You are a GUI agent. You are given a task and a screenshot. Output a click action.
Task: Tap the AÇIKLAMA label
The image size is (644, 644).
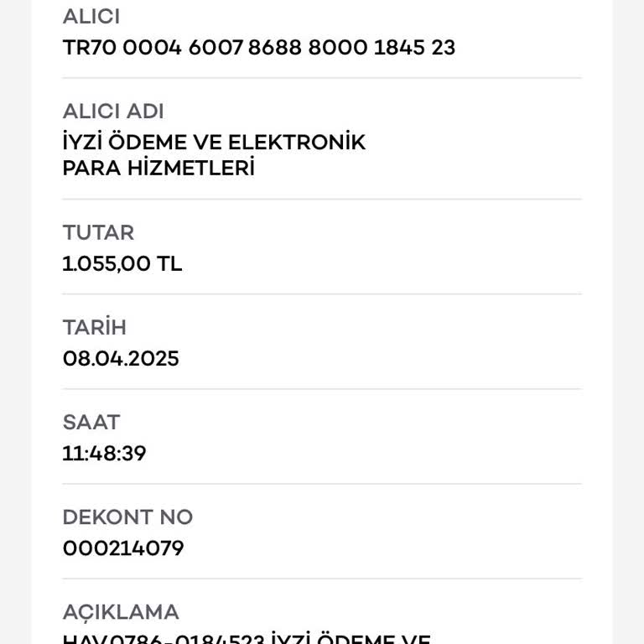click(121, 612)
